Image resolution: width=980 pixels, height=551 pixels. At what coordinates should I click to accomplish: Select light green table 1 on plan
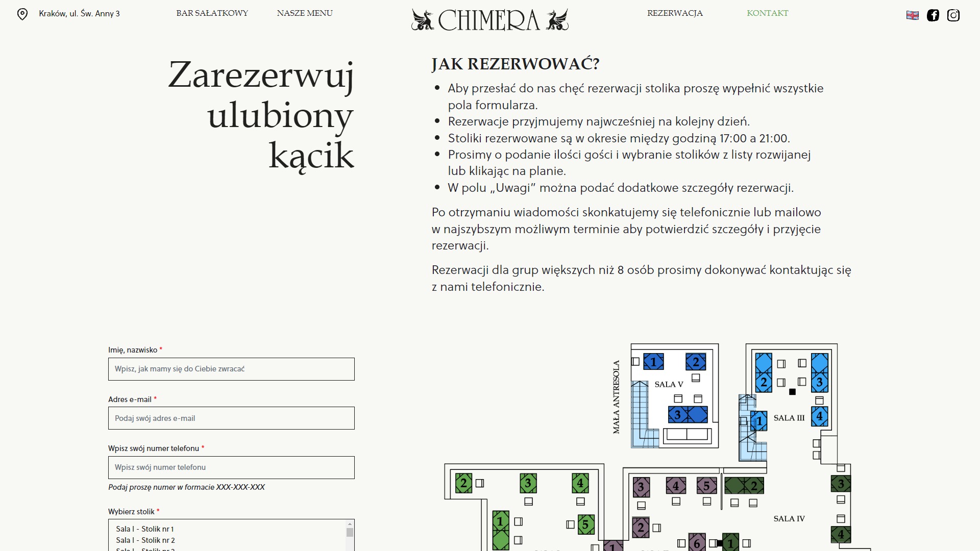(x=501, y=531)
